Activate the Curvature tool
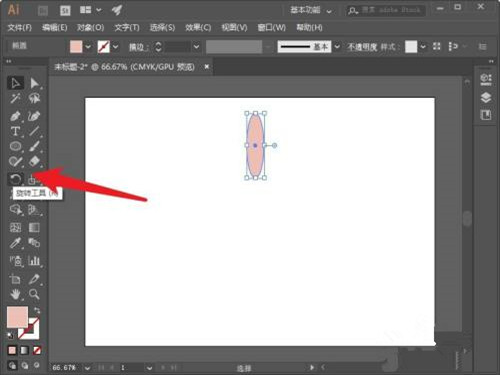The height and width of the screenshot is (375, 500). (x=34, y=116)
